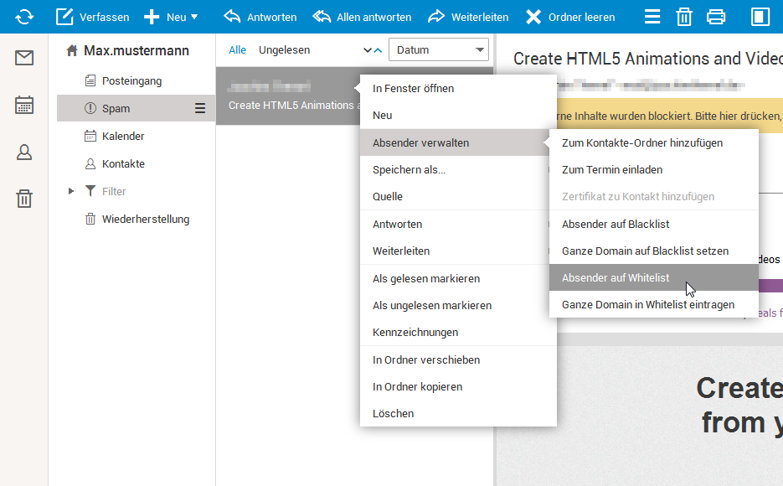Screen dimensions: 783x486
Task: Open contacts icon in left sidebar
Action: pos(24,152)
